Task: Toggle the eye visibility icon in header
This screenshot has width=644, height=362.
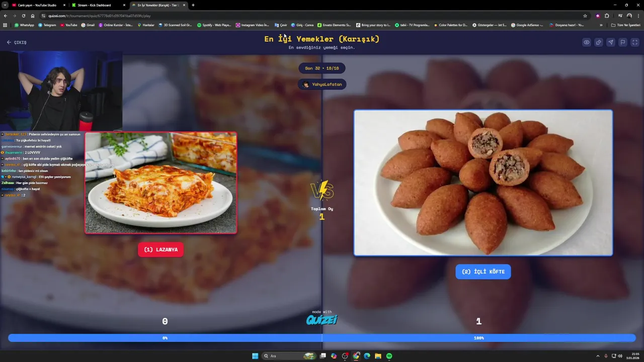Action: point(587,42)
